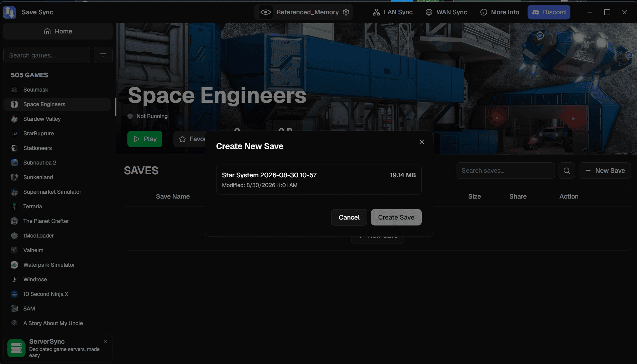The width and height of the screenshot is (637, 364).
Task: Click the Save Name column header
Action: [173, 196]
